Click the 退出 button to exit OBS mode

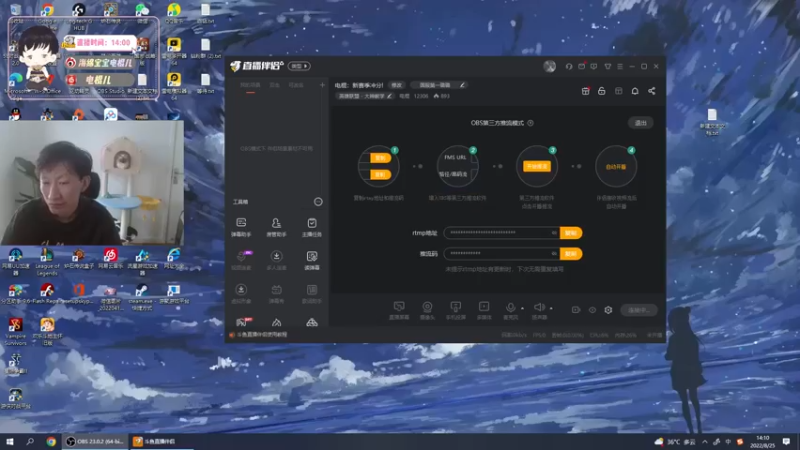pos(640,123)
